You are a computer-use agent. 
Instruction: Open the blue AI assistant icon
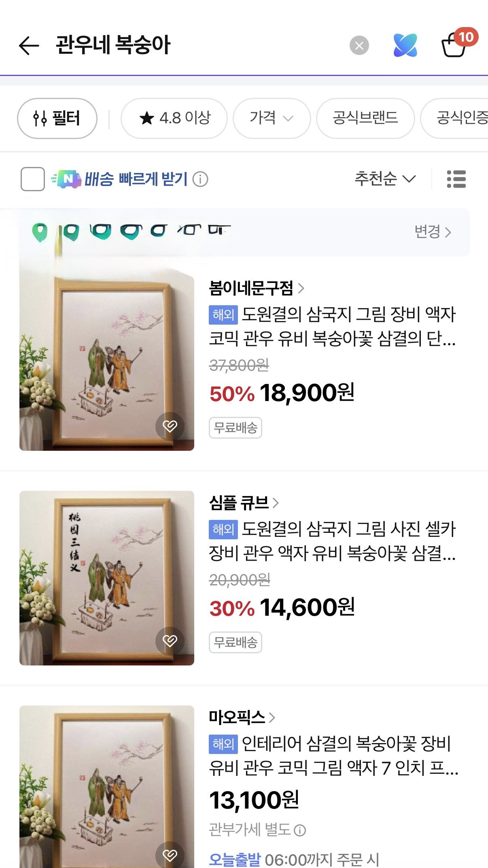(x=405, y=45)
